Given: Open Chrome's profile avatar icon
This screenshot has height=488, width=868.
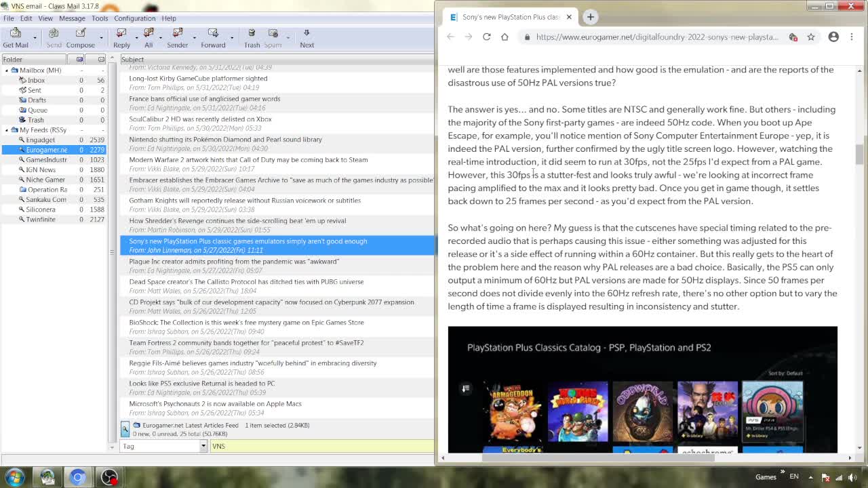Looking at the screenshot, I should pyautogui.click(x=833, y=37).
